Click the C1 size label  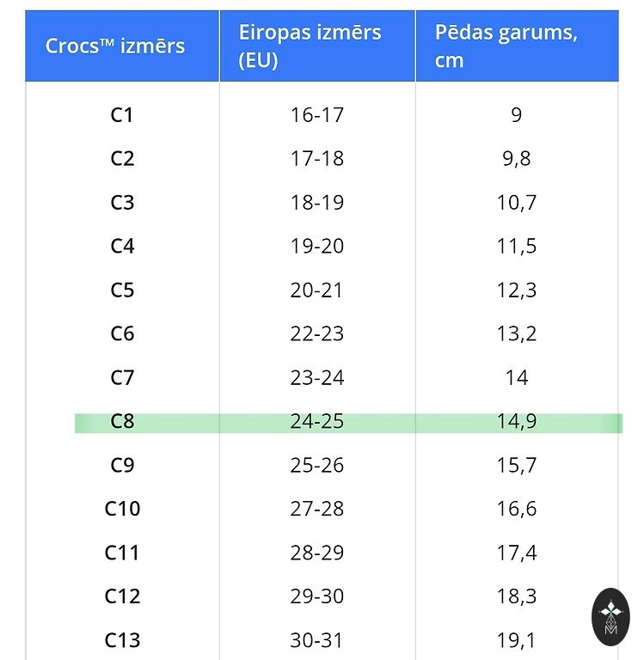[122, 115]
